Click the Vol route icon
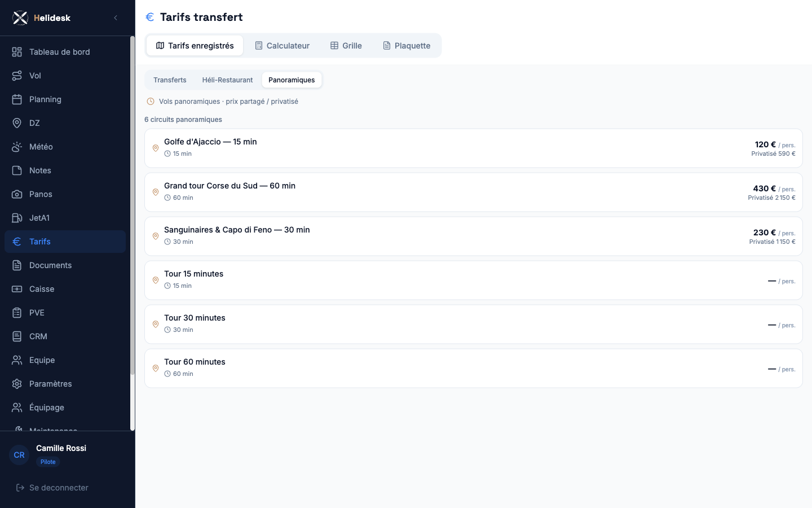This screenshot has width=812, height=508. 17,76
